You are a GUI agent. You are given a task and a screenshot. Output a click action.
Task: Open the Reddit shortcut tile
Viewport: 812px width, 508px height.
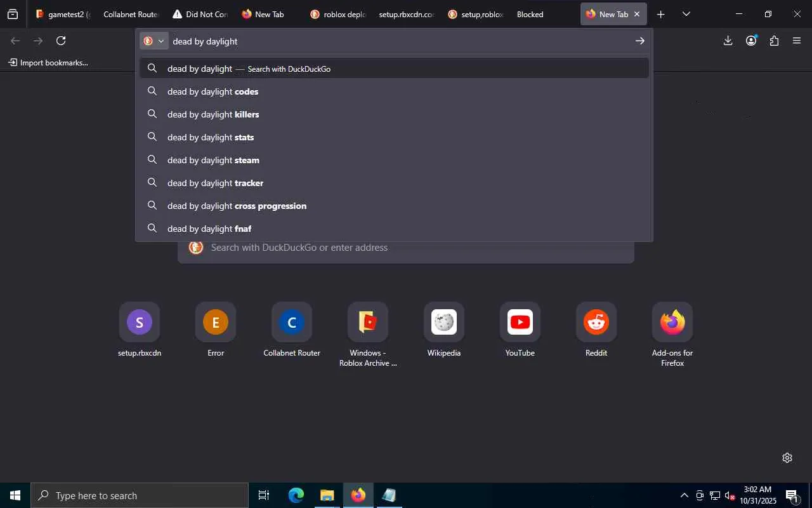(x=596, y=330)
